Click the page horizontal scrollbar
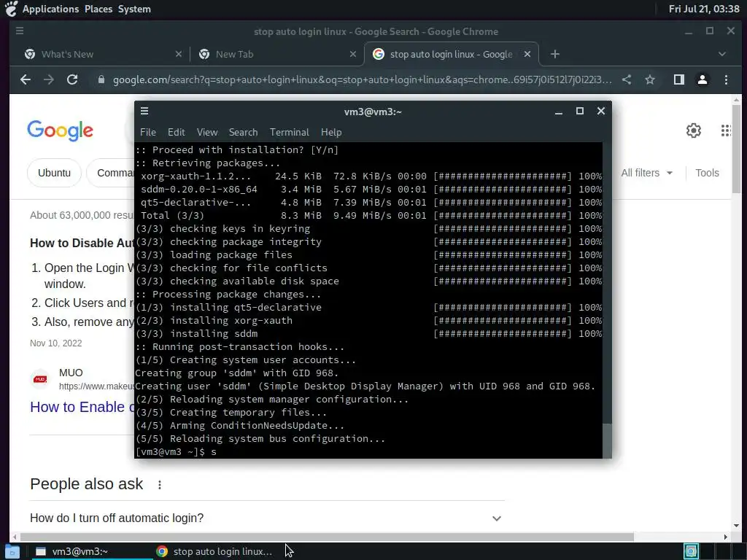Screen dimensions: 747x560 coord(327,537)
